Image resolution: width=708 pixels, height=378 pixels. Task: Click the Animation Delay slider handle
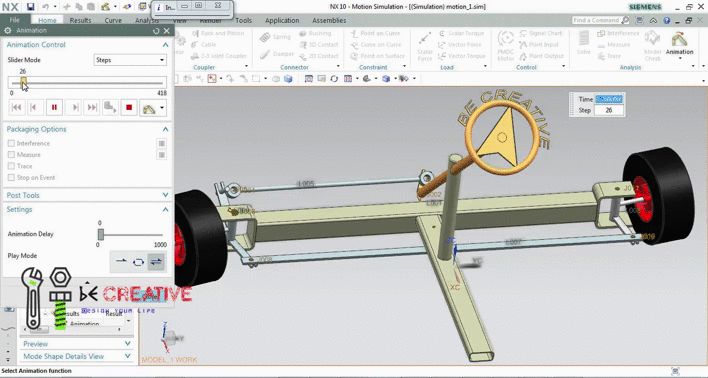pos(101,234)
